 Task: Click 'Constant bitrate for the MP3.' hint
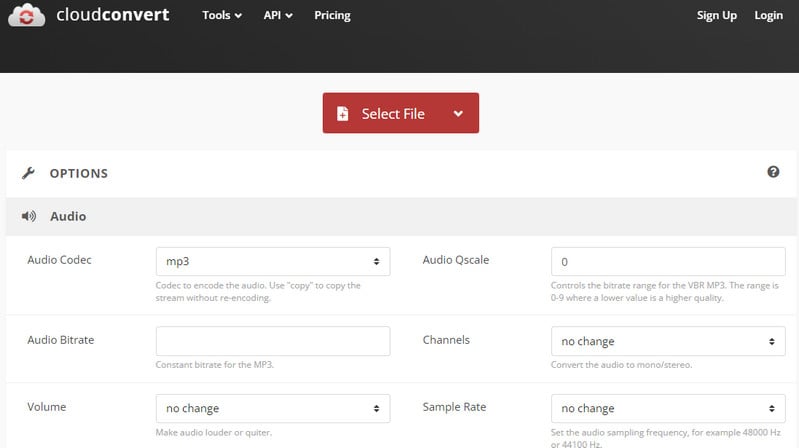215,364
